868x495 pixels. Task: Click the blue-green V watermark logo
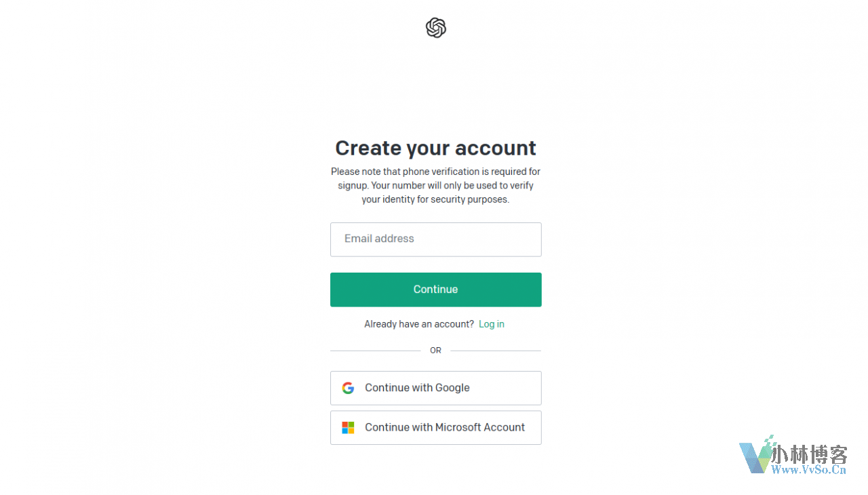(x=756, y=456)
